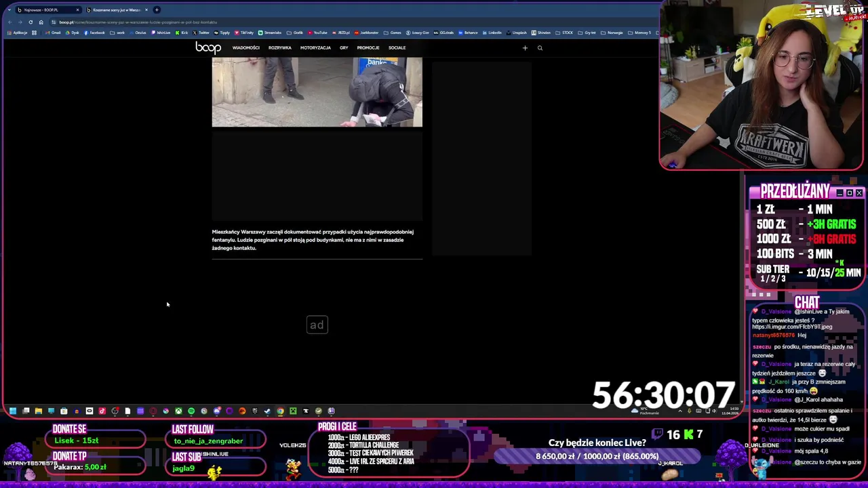Go to the browser home page
The width and height of the screenshot is (868, 488).
(41, 22)
